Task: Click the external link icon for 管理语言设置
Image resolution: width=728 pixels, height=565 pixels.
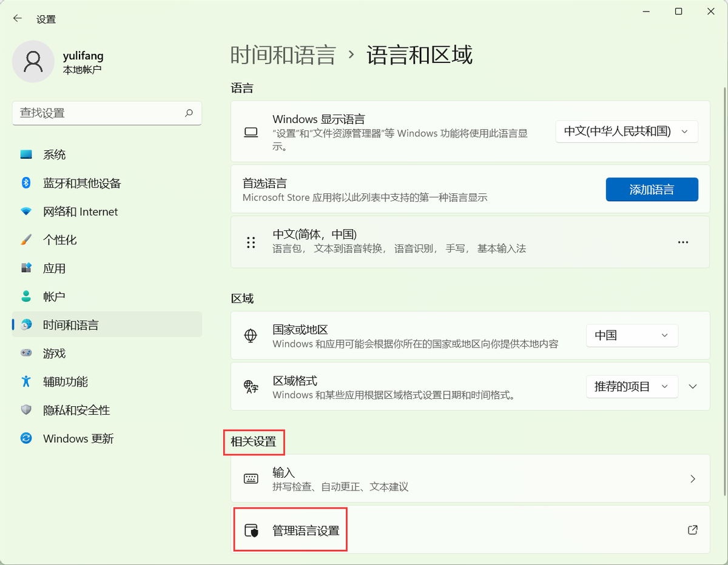Action: (693, 530)
